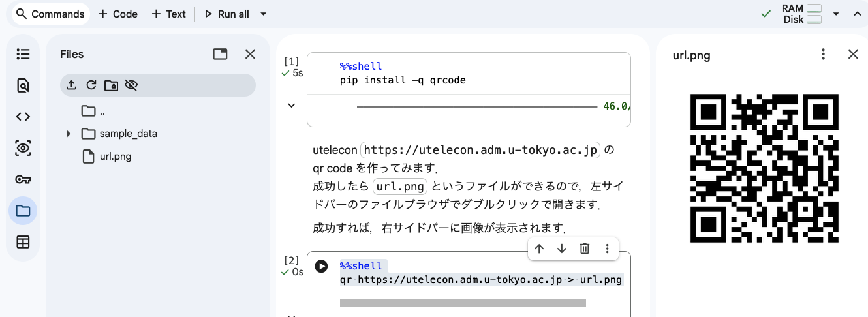This screenshot has height=317, width=868.
Task: Add a new Code cell
Action: [x=118, y=14]
